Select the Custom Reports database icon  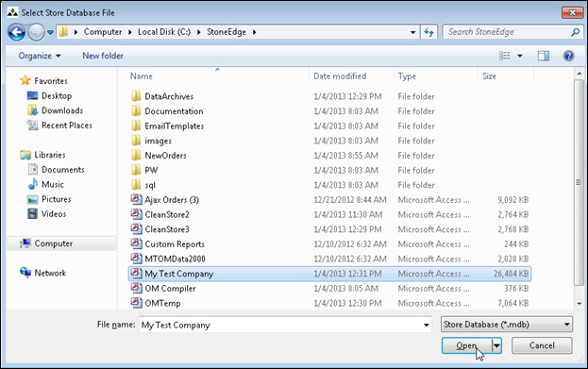[x=136, y=243]
